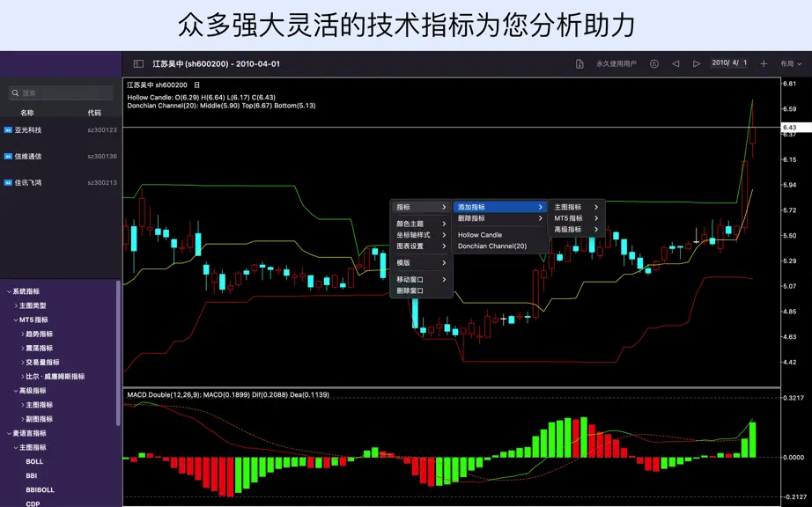
Task: Click the circular refresh icon in toolbar
Action: tap(654, 63)
